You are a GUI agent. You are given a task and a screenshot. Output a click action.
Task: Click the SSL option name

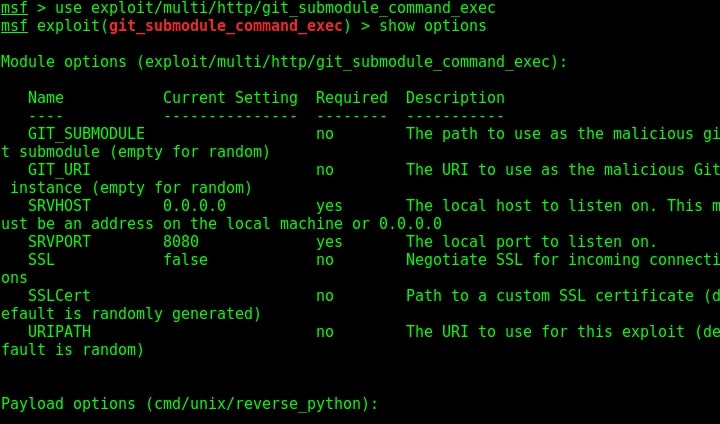(41, 260)
